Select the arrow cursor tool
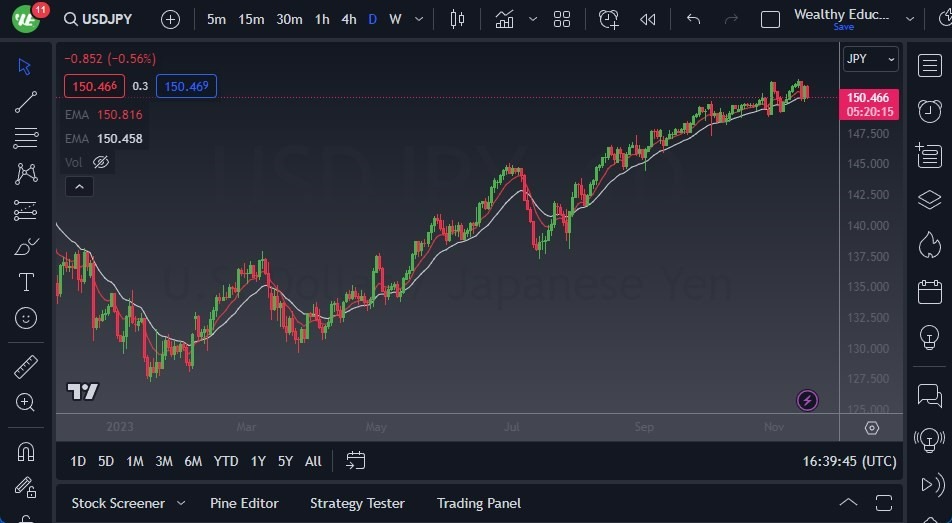Screen dimensions: 952x523 (25, 67)
